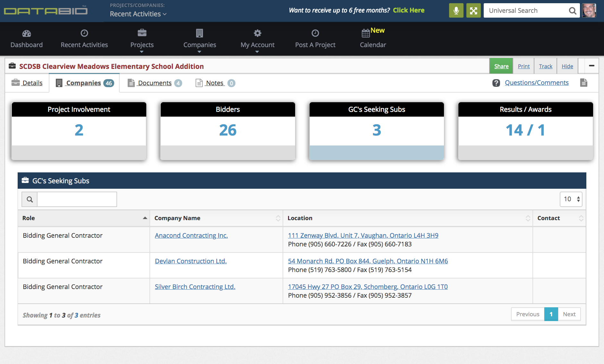The image size is (604, 364).
Task: Open the 17045 Hwy 27 Schomberg address
Action: 368,287
